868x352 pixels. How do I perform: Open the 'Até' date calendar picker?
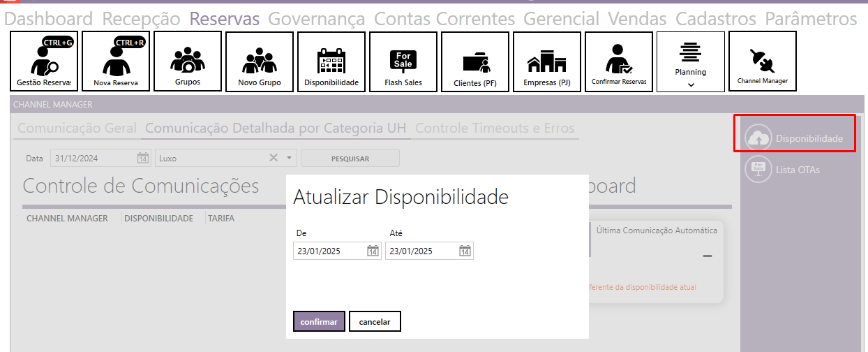pos(465,251)
